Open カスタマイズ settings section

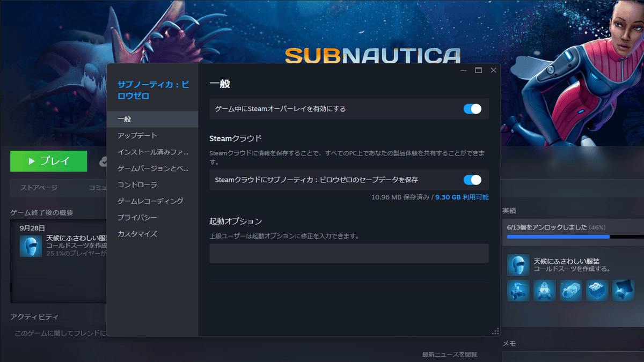tap(152, 234)
